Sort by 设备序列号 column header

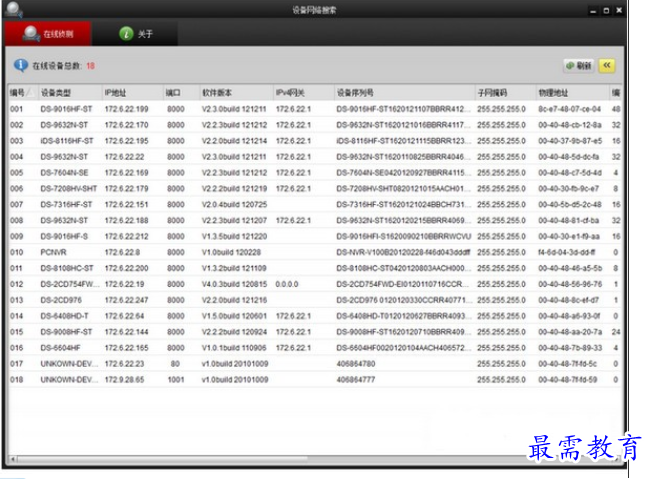point(405,92)
